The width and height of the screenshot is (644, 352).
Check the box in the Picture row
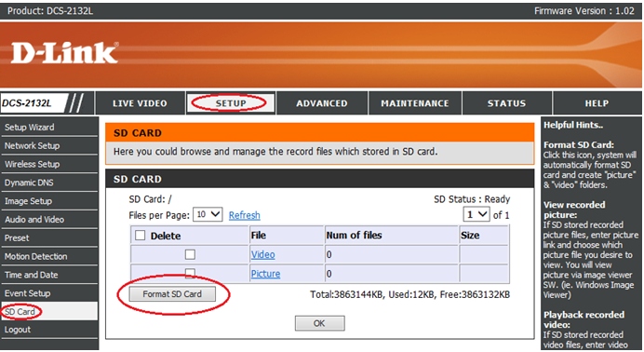pos(190,273)
